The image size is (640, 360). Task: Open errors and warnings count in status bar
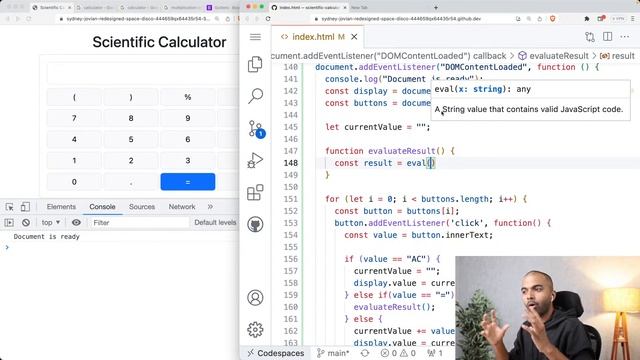click(398, 353)
